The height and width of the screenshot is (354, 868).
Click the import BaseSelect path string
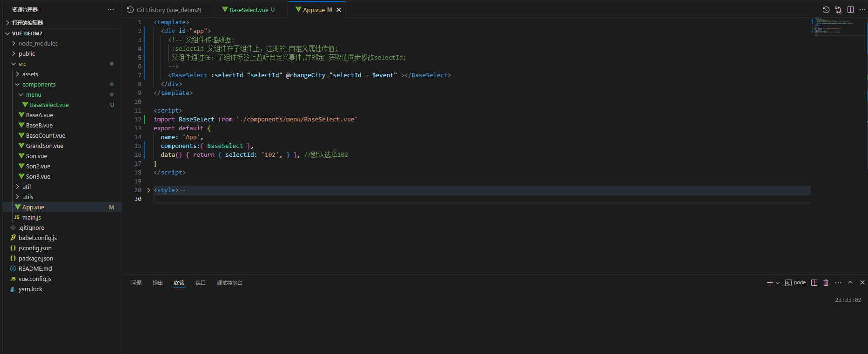[x=297, y=120]
